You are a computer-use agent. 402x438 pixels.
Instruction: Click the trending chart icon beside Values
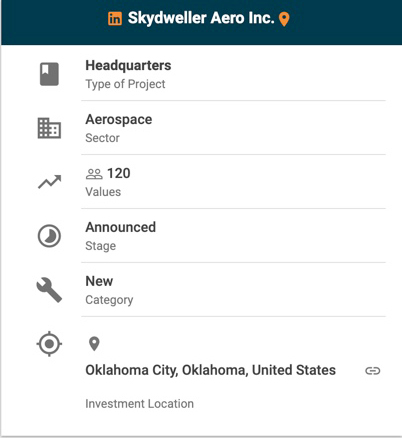point(49,182)
